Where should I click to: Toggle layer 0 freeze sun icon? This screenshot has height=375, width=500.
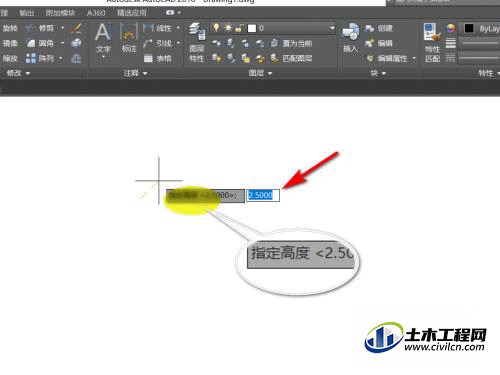point(228,28)
